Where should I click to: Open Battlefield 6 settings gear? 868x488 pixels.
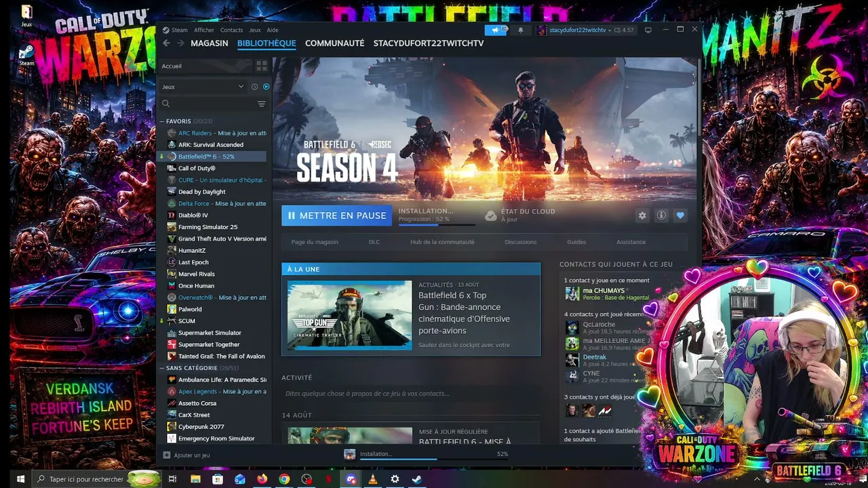click(642, 216)
